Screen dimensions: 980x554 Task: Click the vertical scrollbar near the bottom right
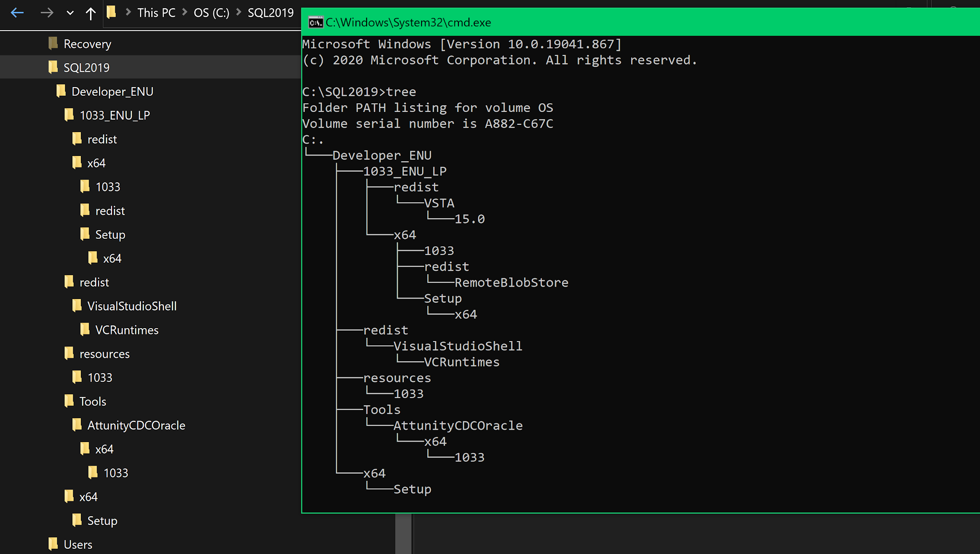(x=404, y=536)
